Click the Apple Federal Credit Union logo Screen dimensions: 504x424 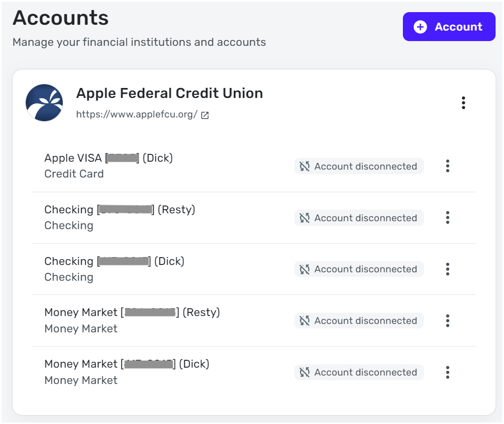(44, 103)
